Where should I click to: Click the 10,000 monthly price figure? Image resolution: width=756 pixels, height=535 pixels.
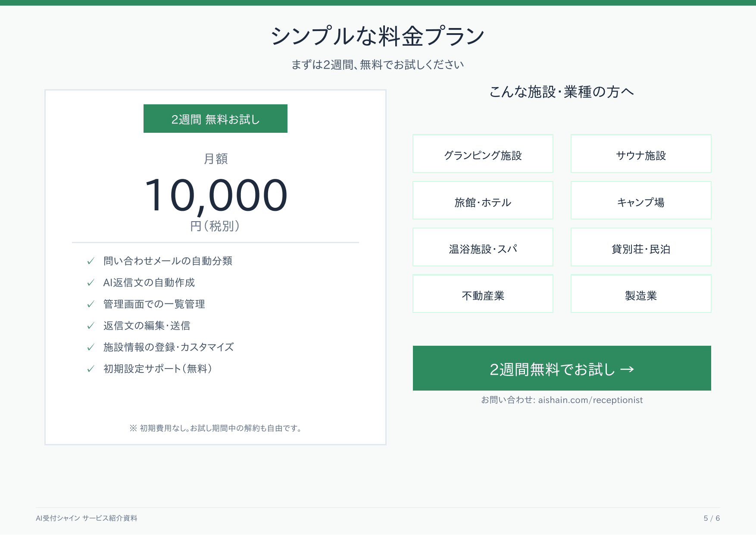(216, 195)
